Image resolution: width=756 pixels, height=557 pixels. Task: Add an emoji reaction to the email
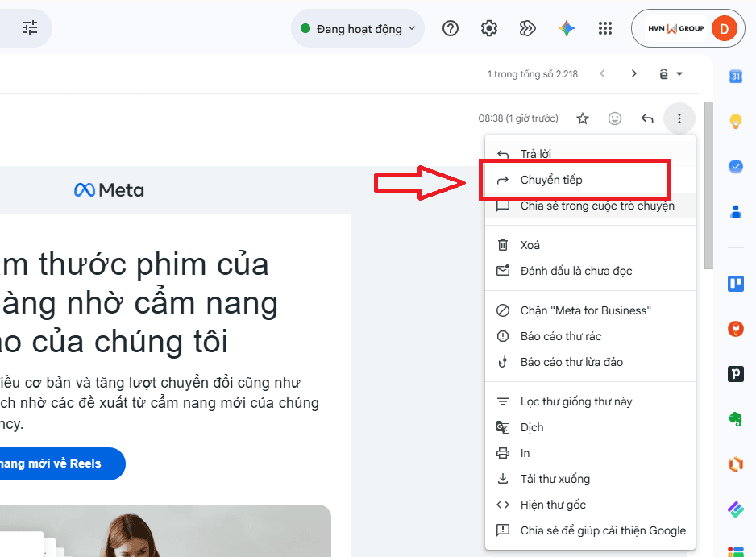(615, 118)
